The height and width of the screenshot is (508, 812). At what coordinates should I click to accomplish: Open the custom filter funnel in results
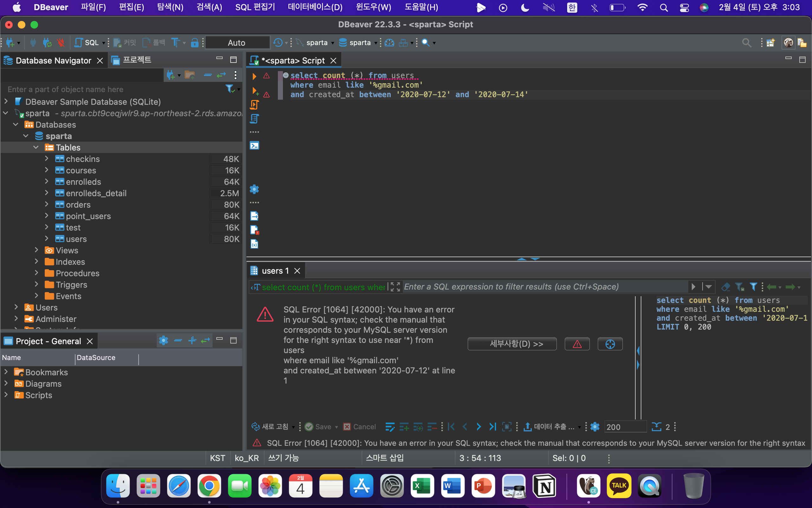(x=754, y=287)
